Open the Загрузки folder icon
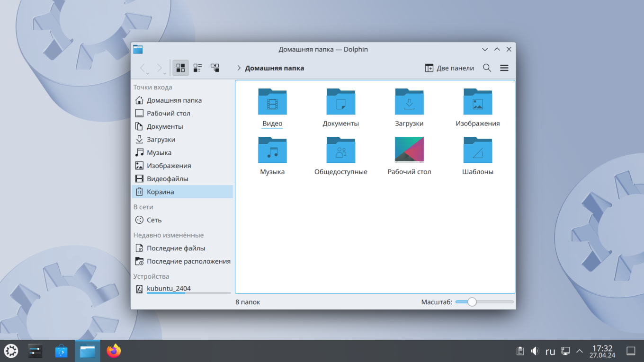The height and width of the screenshot is (362, 644). [409, 102]
